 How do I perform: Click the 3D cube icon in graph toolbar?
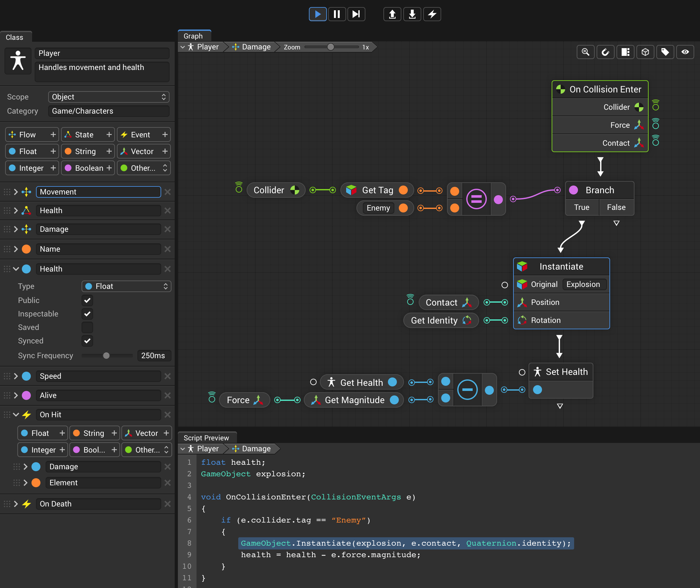point(645,52)
